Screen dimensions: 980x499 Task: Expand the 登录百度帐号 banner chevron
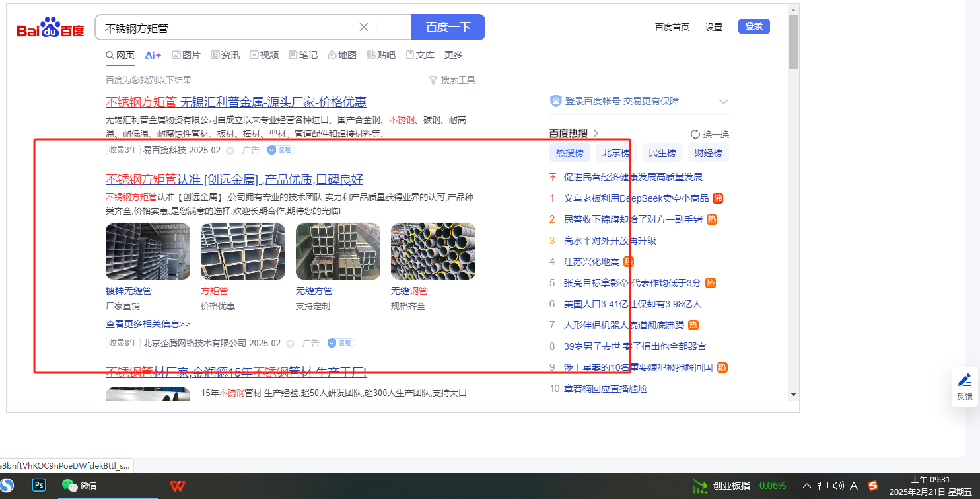724,102
